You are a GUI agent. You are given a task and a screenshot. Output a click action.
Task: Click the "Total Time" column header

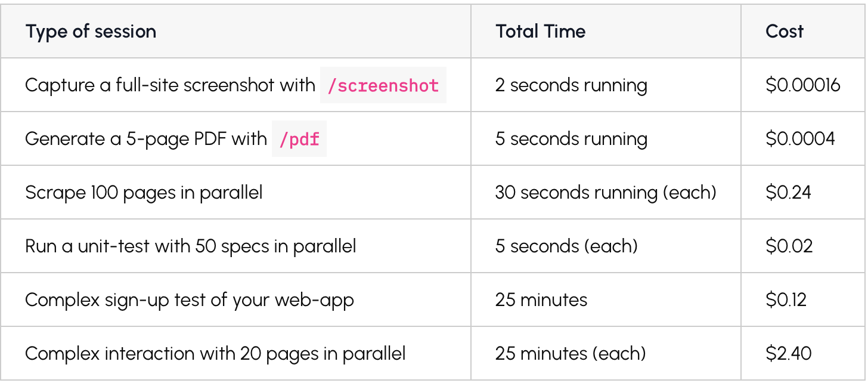pyautogui.click(x=540, y=32)
